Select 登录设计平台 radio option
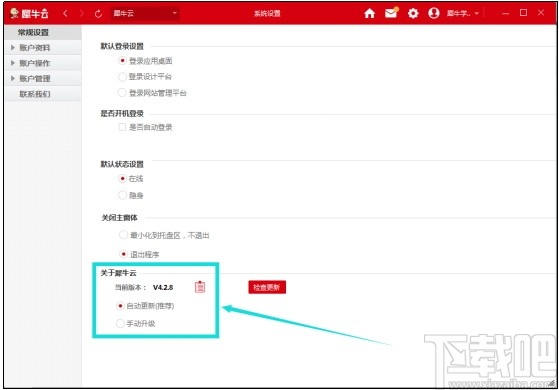 click(x=122, y=76)
